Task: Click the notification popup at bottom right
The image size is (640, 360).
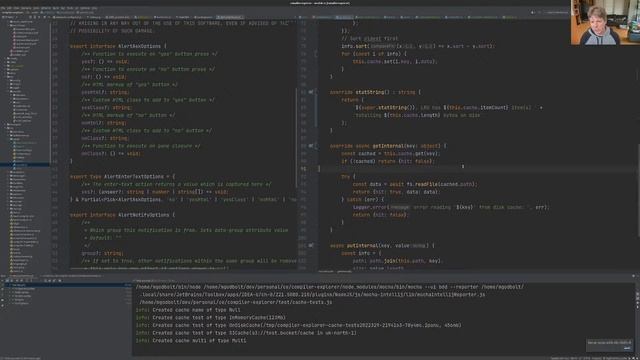Action: point(609,345)
